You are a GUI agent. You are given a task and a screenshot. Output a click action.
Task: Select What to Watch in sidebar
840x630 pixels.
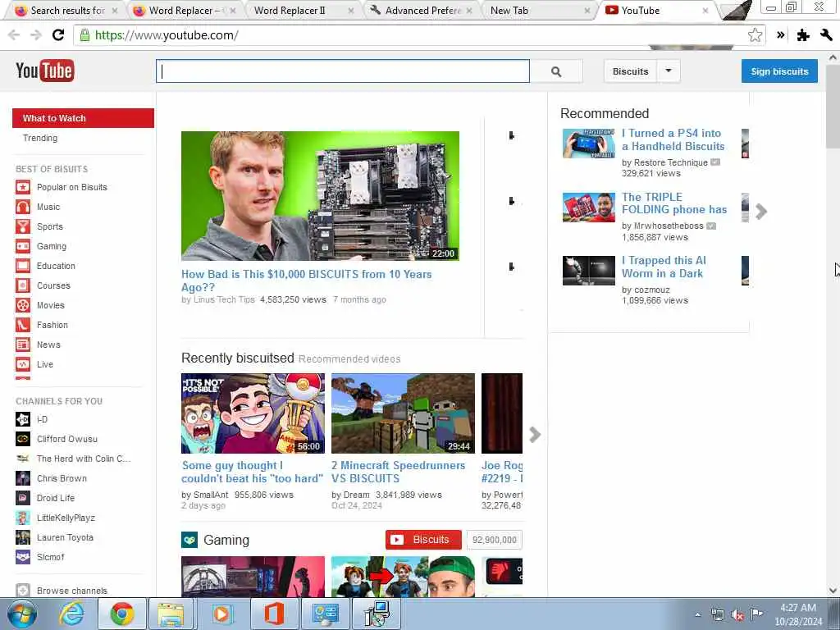point(83,118)
